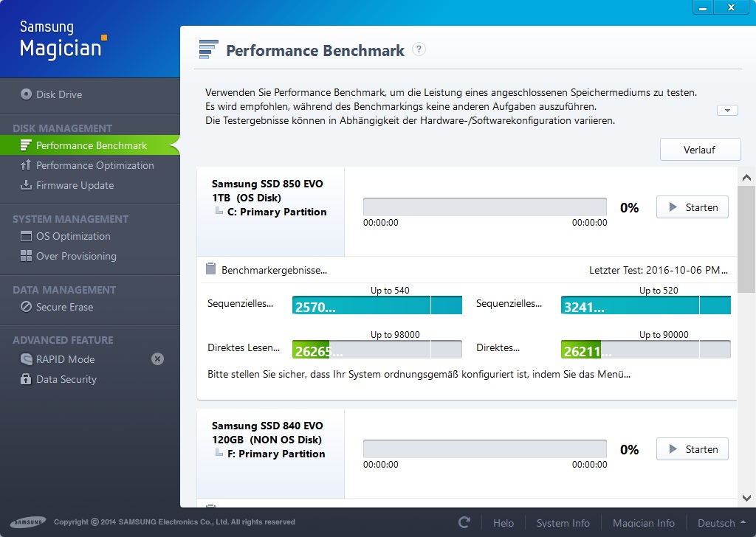Image resolution: width=756 pixels, height=537 pixels.
Task: Open RAPID Mode
Action: tap(65, 359)
